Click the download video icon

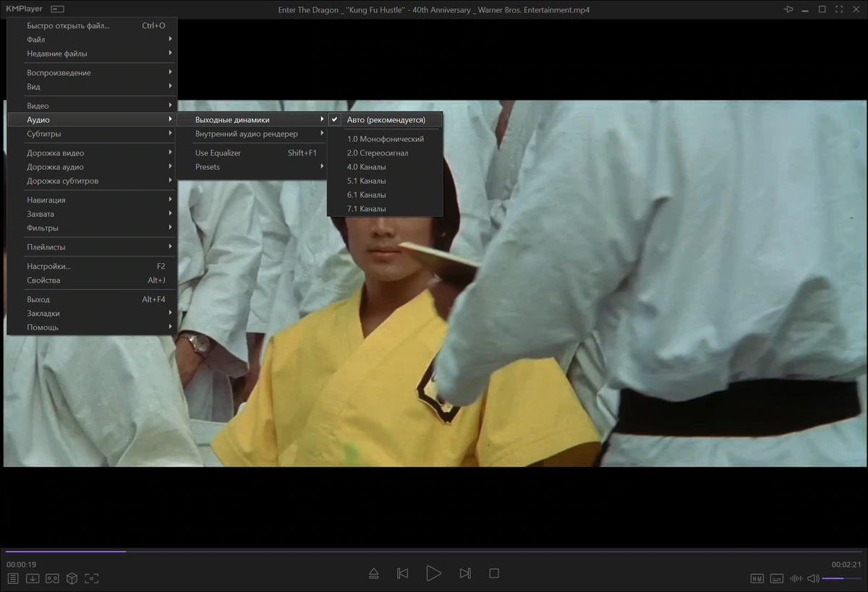click(x=33, y=578)
